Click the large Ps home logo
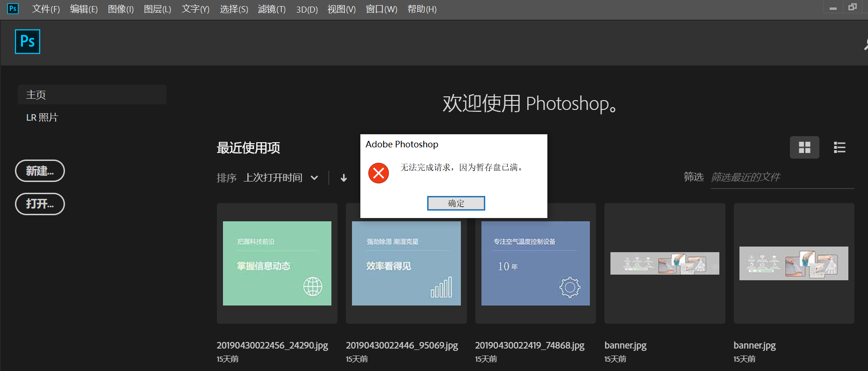The width and height of the screenshot is (868, 371). pyautogui.click(x=28, y=42)
